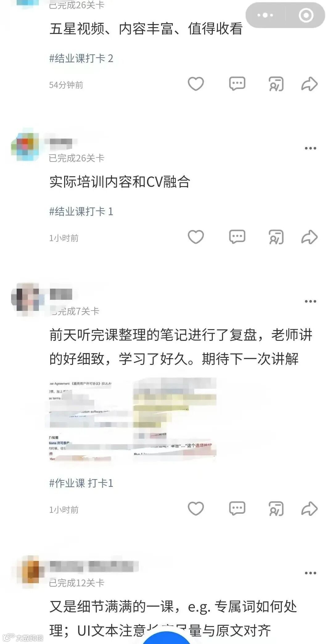The width and height of the screenshot is (333, 644).
Task: Share the 54分钟前 post via arrow icon
Action: 309,84
